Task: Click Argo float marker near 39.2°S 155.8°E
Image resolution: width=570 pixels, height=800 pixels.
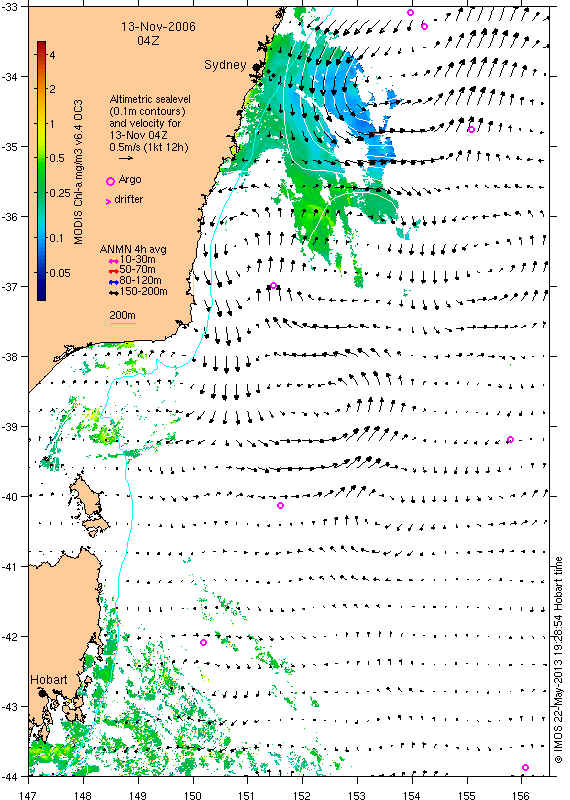Action: click(x=510, y=440)
